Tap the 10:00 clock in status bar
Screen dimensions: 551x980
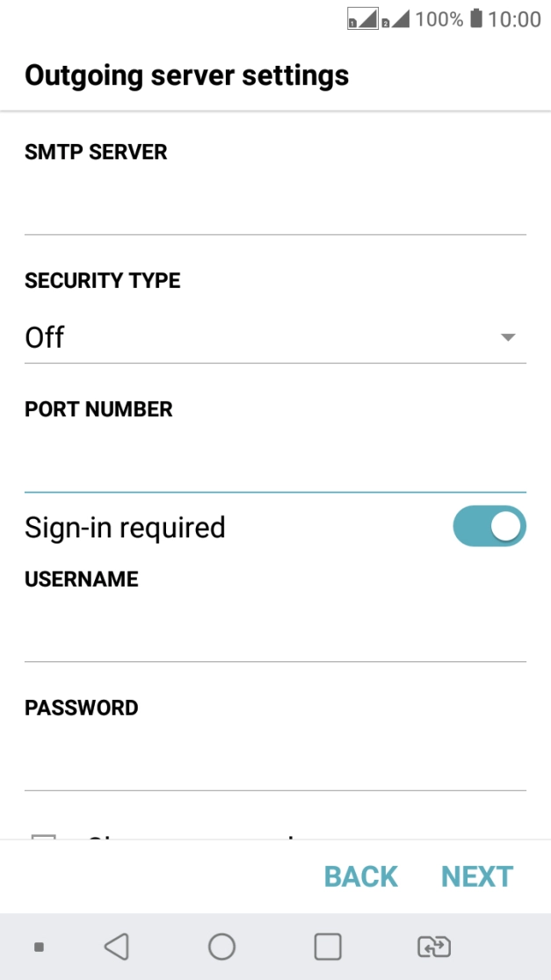pos(515,19)
